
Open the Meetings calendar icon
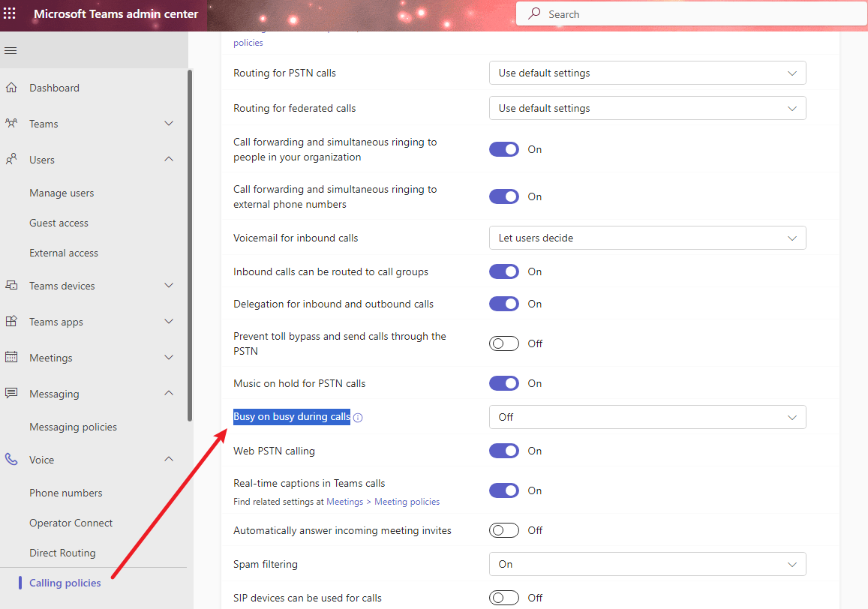click(x=14, y=357)
